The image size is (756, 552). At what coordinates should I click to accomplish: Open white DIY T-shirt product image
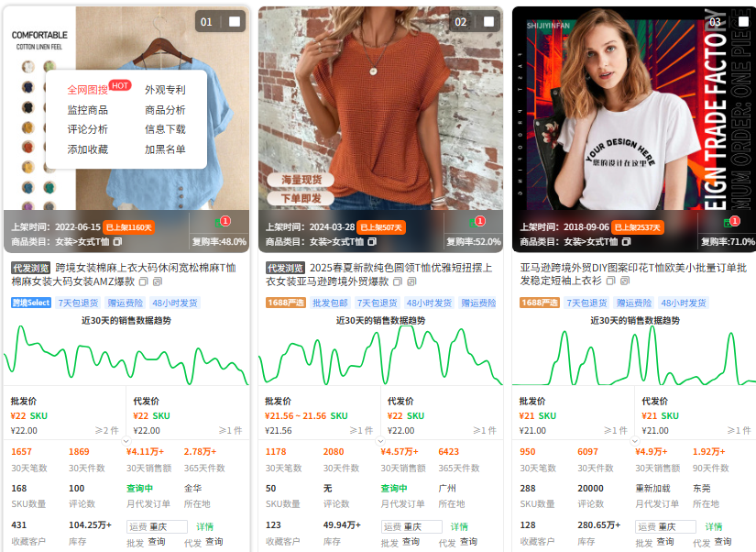634,108
